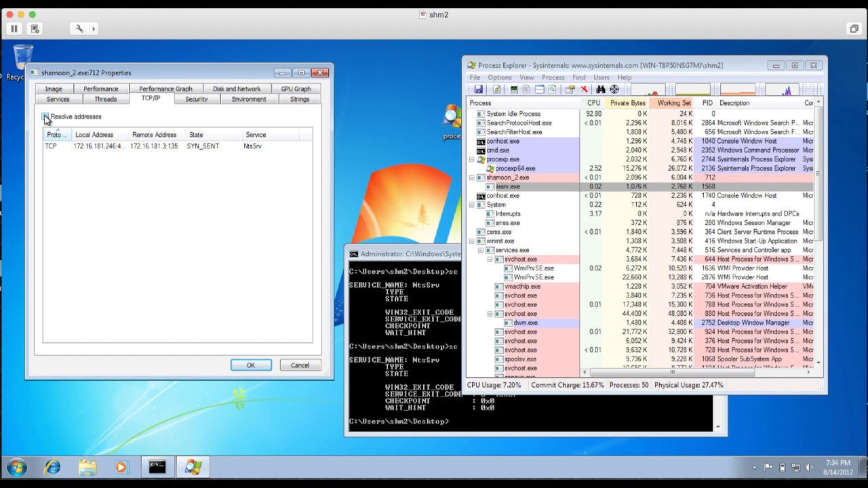Click the Save icon in Process Explorer toolbar

tap(478, 89)
